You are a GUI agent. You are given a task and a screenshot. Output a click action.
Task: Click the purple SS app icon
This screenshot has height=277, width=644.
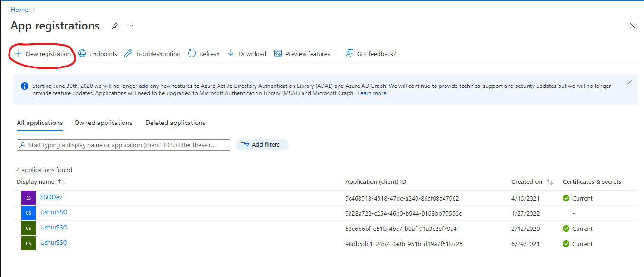tap(28, 198)
